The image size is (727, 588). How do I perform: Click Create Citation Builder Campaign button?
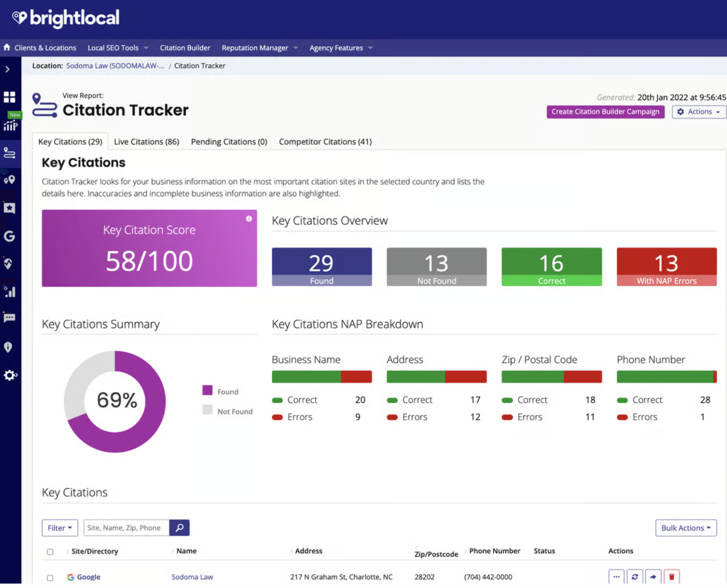(x=605, y=112)
